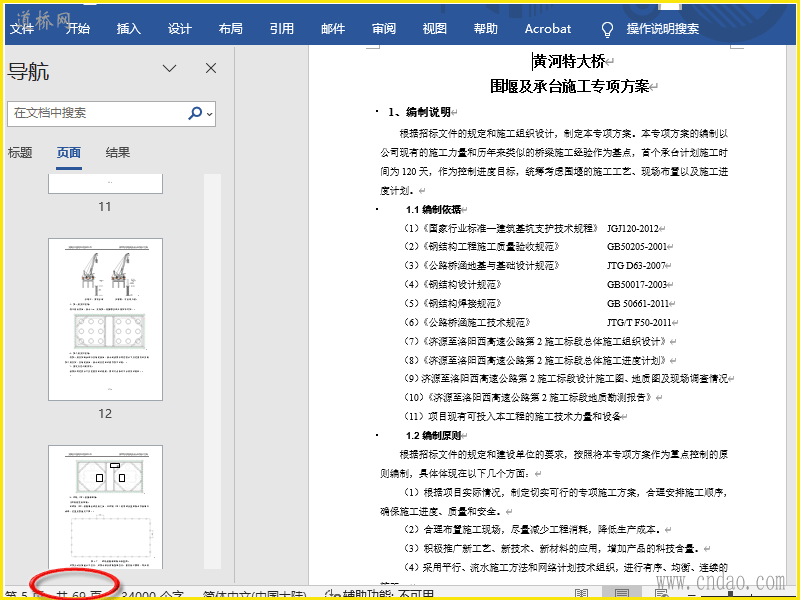Select page 12 thumbnail

coord(106,319)
